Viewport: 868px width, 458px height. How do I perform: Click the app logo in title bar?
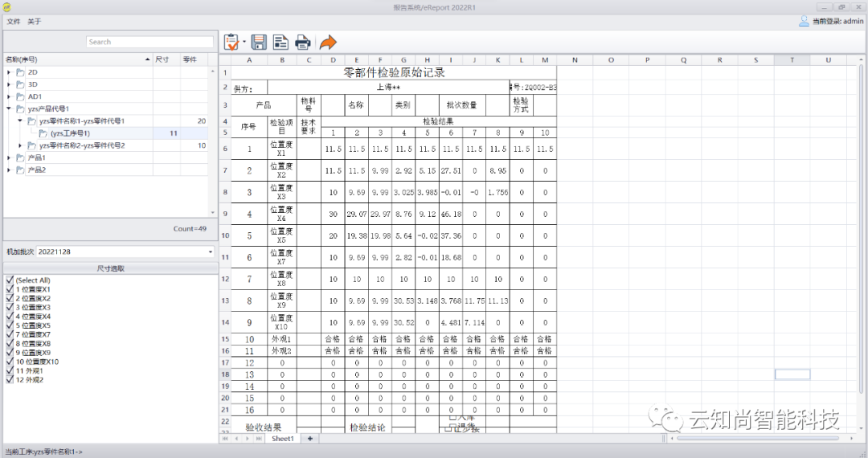point(7,6)
